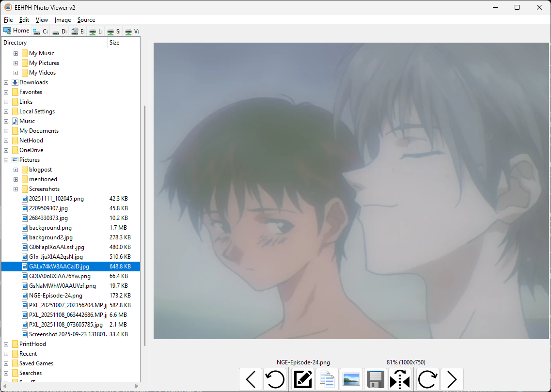
Task: Expand the Screenshots subfolder
Action: click(16, 189)
